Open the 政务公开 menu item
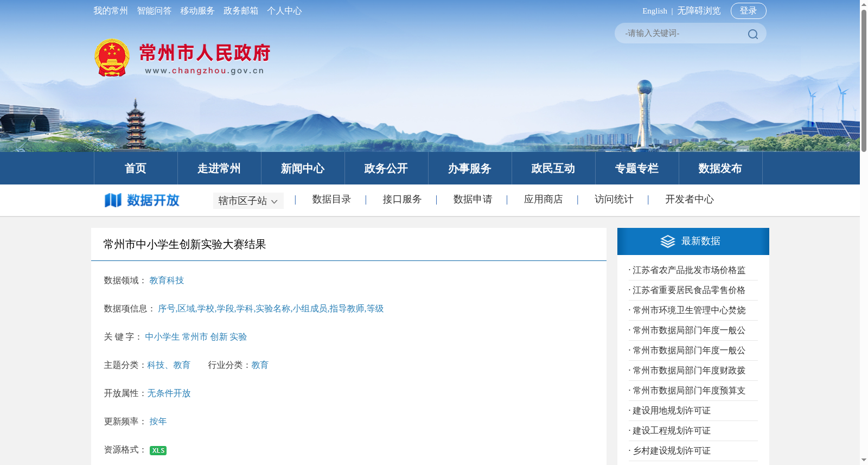The image size is (868, 465). (386, 168)
